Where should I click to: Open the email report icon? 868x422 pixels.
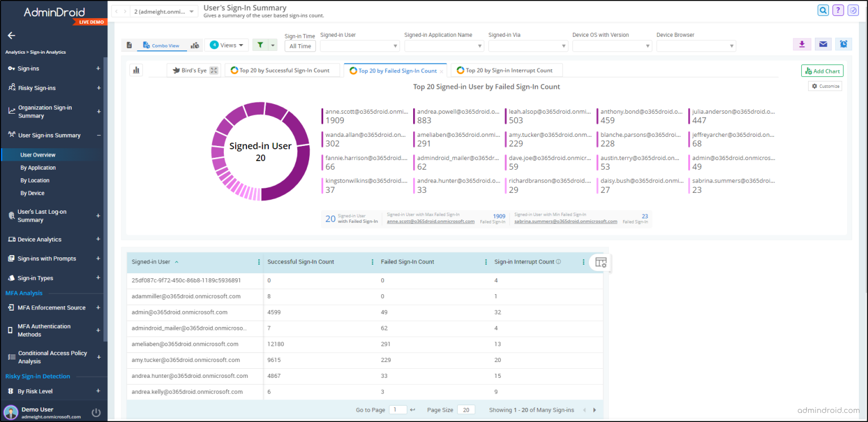[x=823, y=44]
